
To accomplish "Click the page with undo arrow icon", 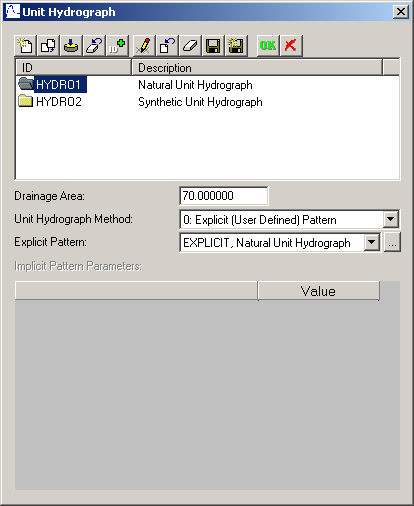I will click(167, 45).
